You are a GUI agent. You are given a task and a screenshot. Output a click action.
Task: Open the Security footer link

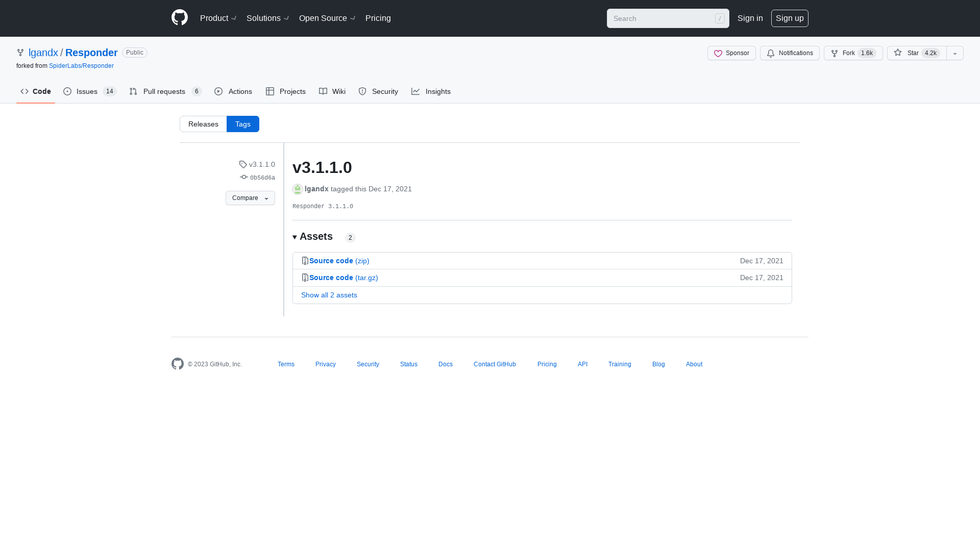(368, 364)
